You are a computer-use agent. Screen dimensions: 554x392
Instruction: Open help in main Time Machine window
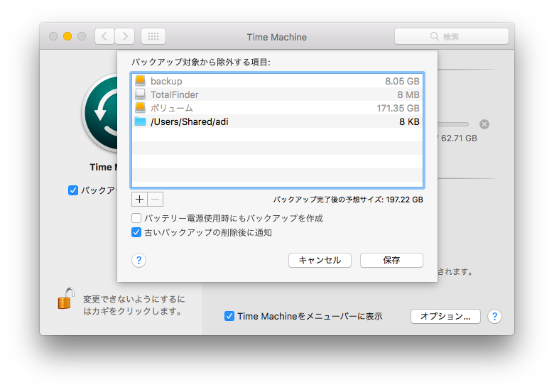click(494, 317)
